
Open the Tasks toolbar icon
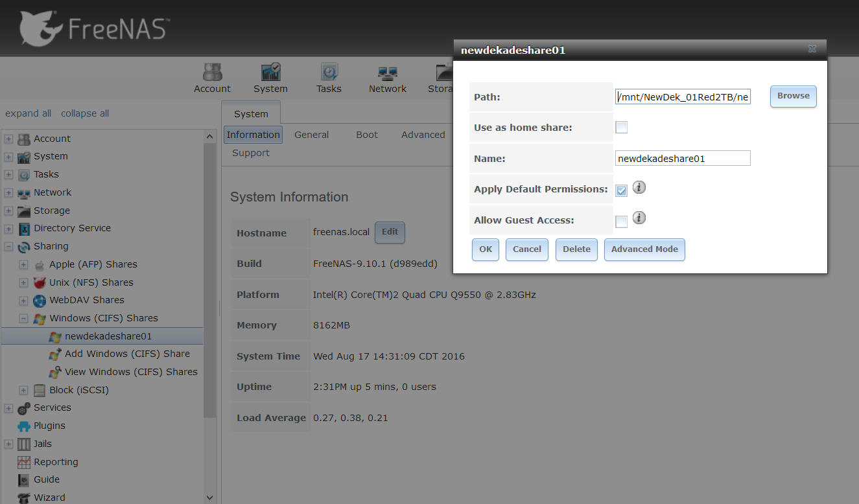[x=329, y=78]
